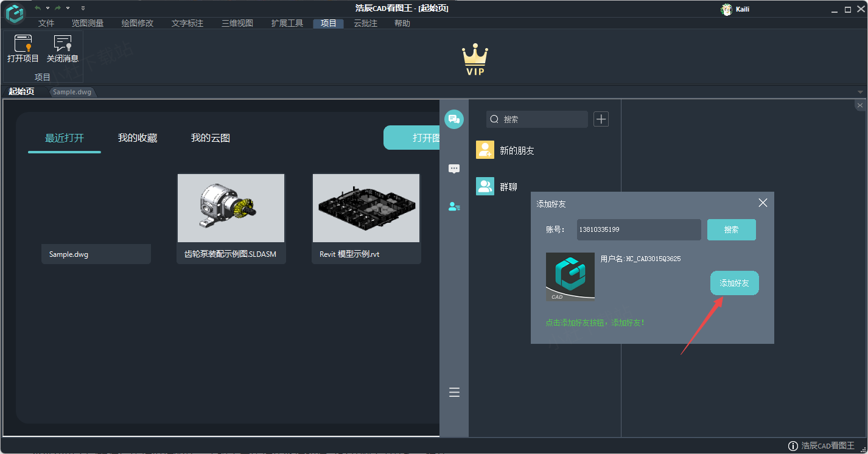The width and height of the screenshot is (868, 454).
Task: Go to the 扩展工具 ribbon tab
Action: [x=287, y=24]
